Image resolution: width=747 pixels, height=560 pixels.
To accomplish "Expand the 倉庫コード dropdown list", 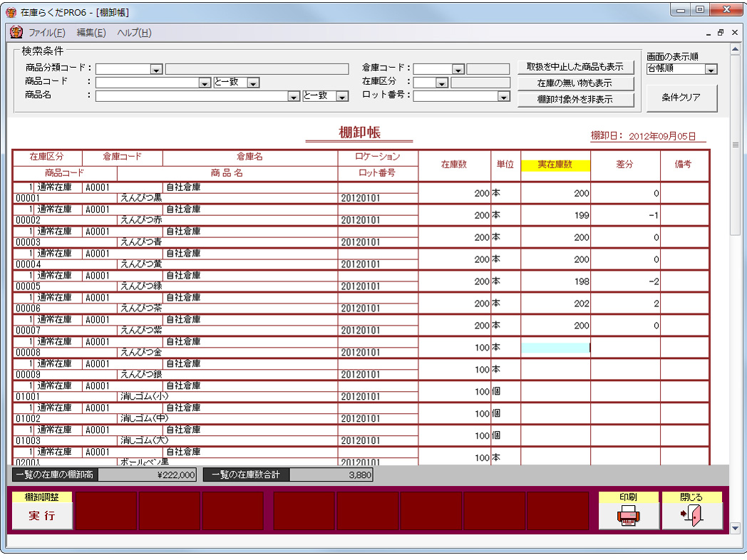I will pyautogui.click(x=458, y=69).
